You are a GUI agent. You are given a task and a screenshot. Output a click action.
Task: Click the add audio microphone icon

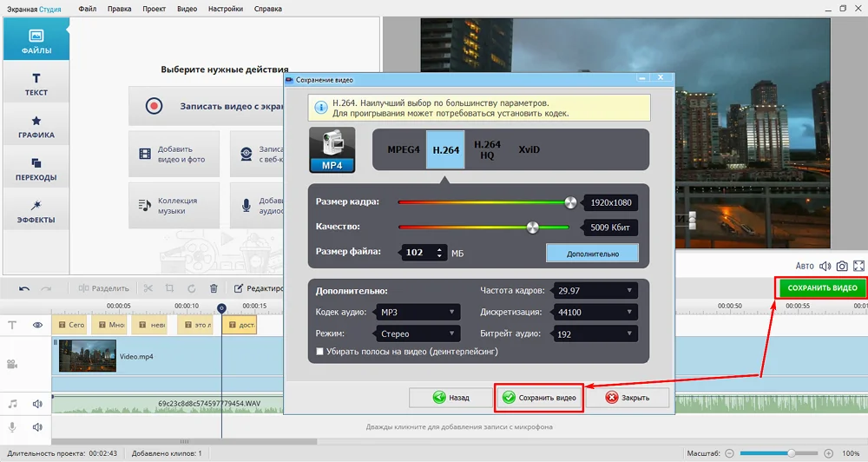pos(247,206)
